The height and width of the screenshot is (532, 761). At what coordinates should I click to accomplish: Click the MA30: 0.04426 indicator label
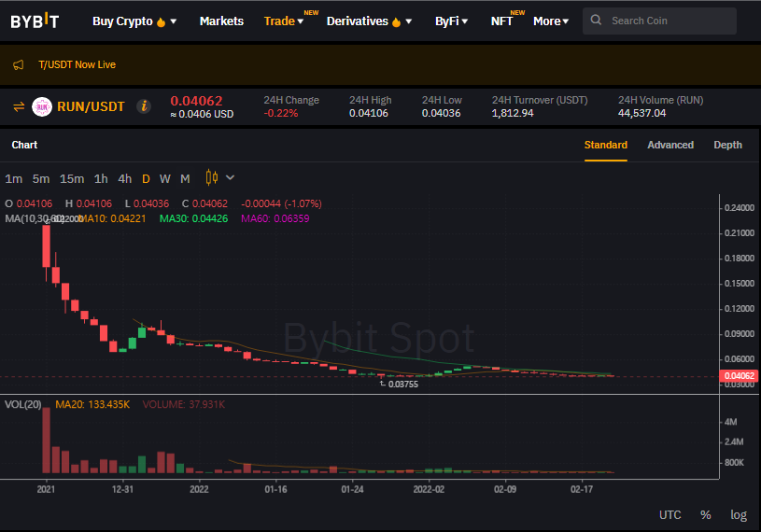[193, 218]
